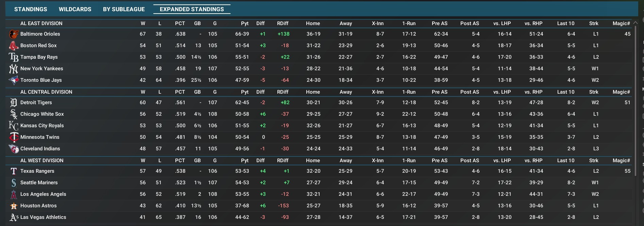Image resolution: width=644 pixels, height=226 pixels.
Task: Open the Chicago White Sox team link
Action: (x=42, y=114)
